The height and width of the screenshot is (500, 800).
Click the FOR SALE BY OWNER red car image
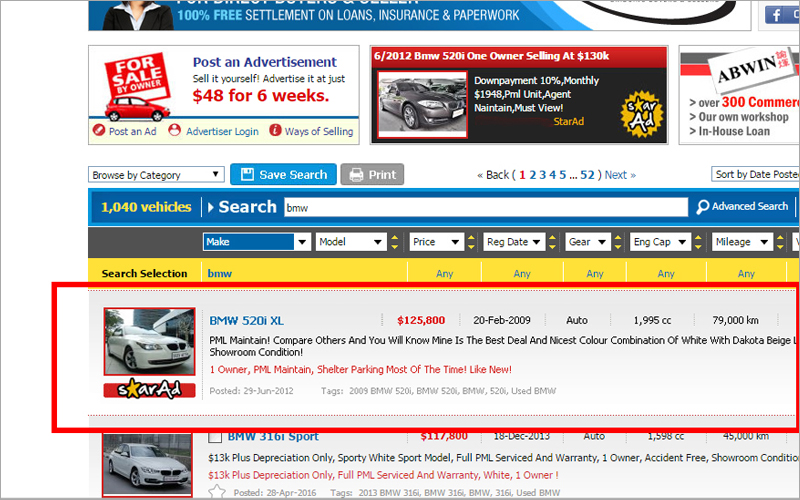pos(137,87)
